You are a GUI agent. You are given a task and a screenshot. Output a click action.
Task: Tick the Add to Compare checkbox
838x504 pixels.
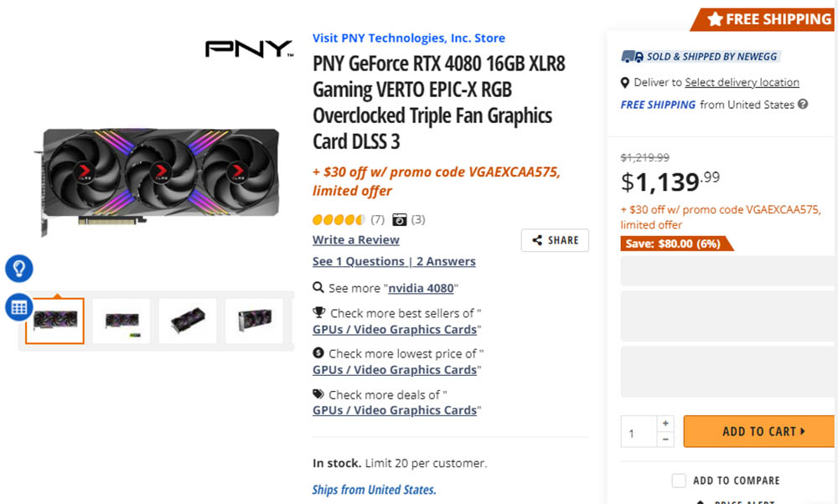[x=679, y=481]
